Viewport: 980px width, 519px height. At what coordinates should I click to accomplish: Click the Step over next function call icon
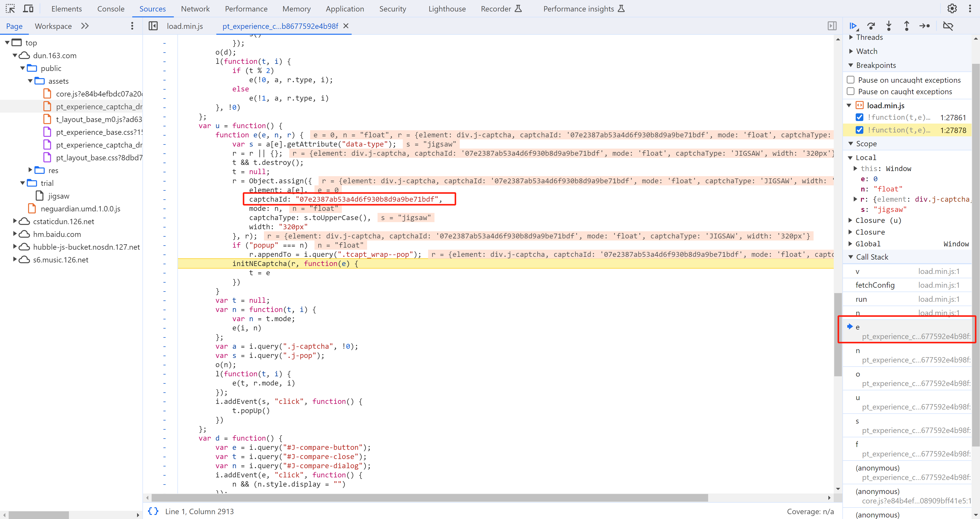(871, 26)
